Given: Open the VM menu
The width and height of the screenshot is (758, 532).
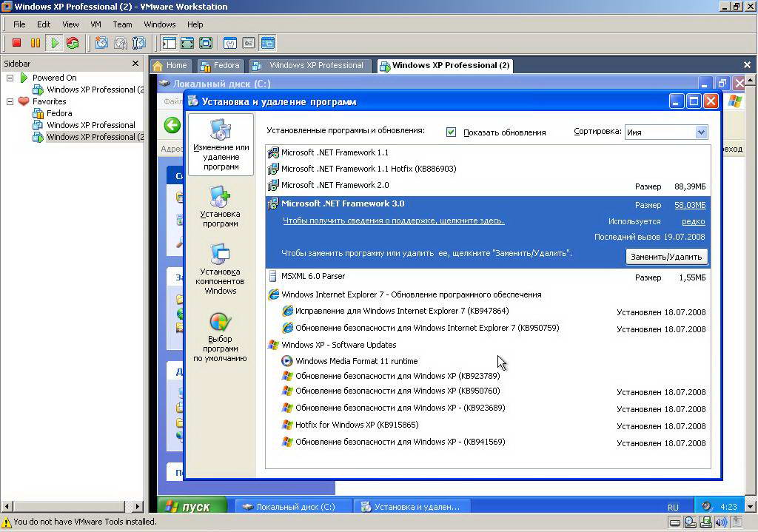Looking at the screenshot, I should tap(95, 24).
